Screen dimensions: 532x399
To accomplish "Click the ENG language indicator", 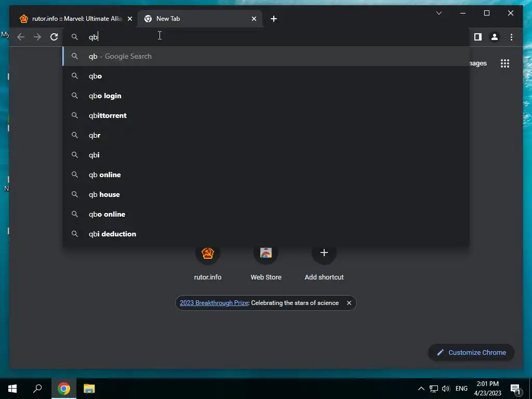I will click(x=461, y=389).
